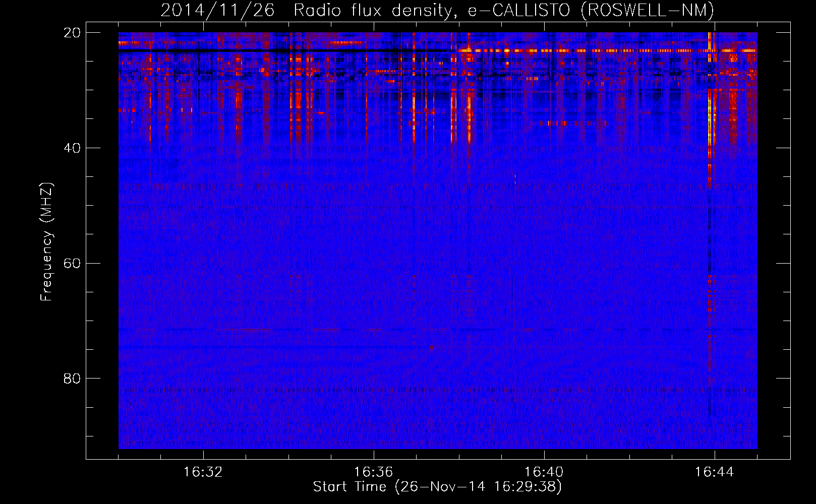The image size is (816, 504).
Task: Click the plot title 'Radio flux density, e-CALLISTO (ROSWELL-NM)'
Action: click(x=504, y=11)
